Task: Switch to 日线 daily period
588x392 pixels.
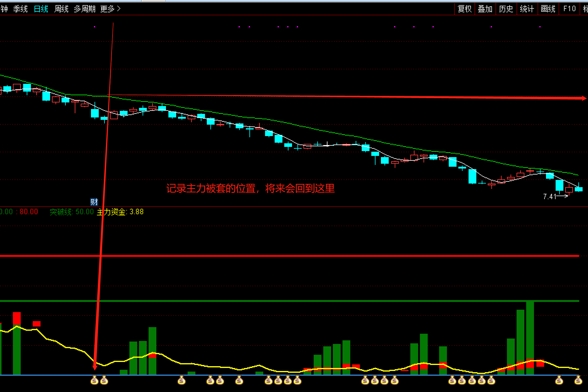Action: (41, 9)
